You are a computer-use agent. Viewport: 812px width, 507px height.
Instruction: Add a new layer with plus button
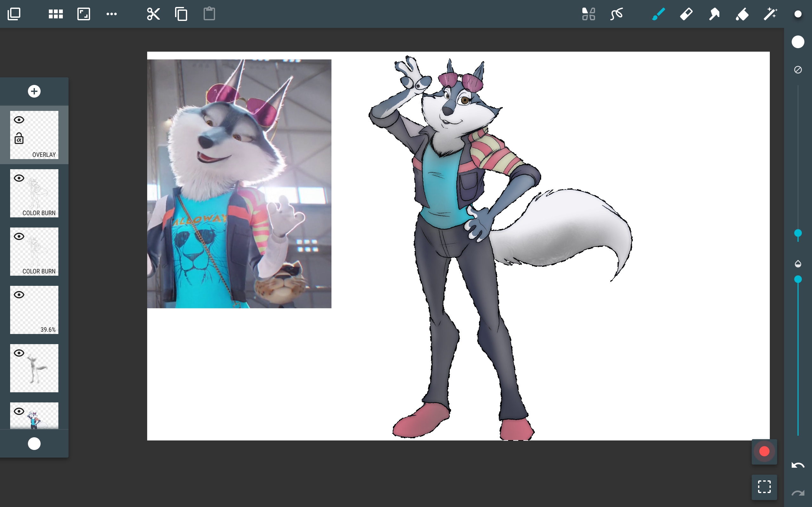pyautogui.click(x=34, y=91)
